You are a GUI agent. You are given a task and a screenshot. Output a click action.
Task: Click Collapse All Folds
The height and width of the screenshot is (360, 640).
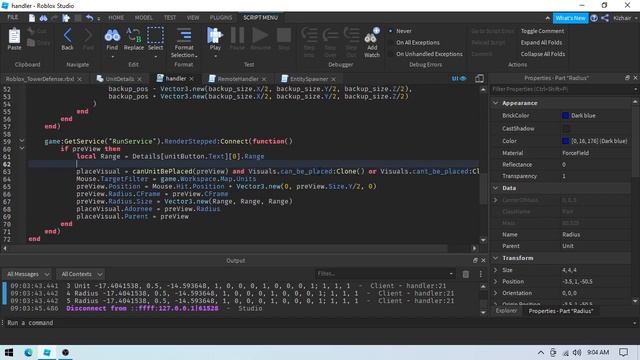click(543, 54)
